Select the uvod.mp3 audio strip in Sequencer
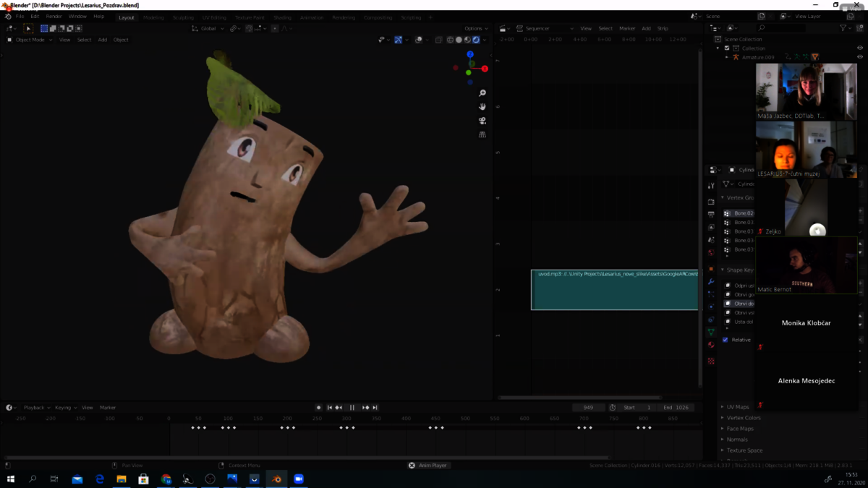This screenshot has height=488, width=868. (615, 290)
